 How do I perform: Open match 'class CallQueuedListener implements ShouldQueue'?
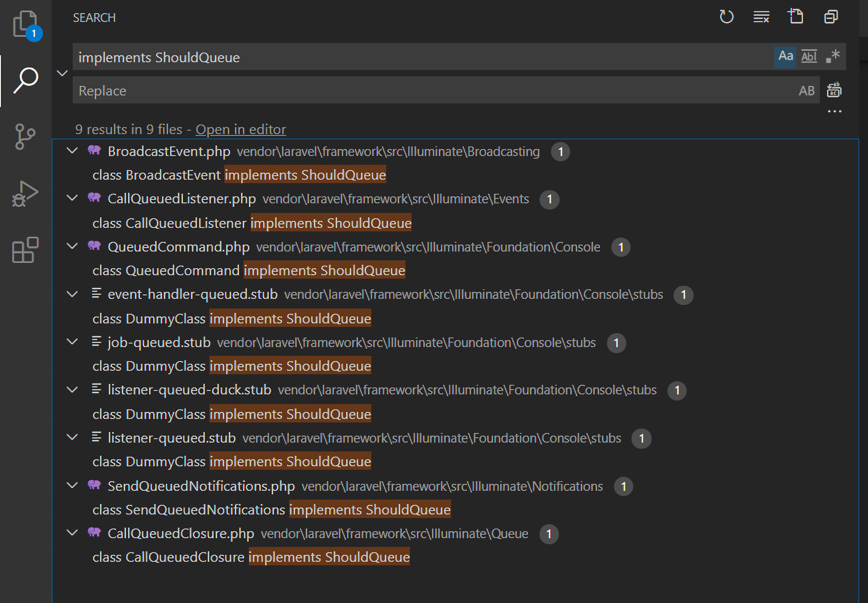(x=252, y=223)
